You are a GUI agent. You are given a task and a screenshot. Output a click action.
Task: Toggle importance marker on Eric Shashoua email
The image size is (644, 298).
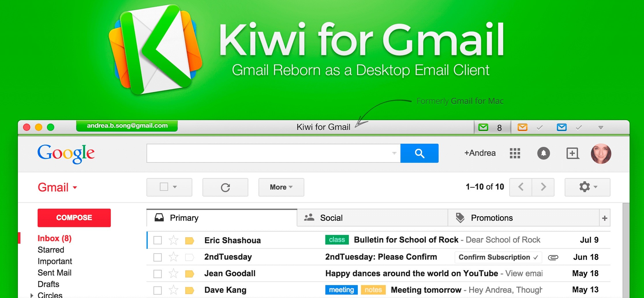click(189, 241)
